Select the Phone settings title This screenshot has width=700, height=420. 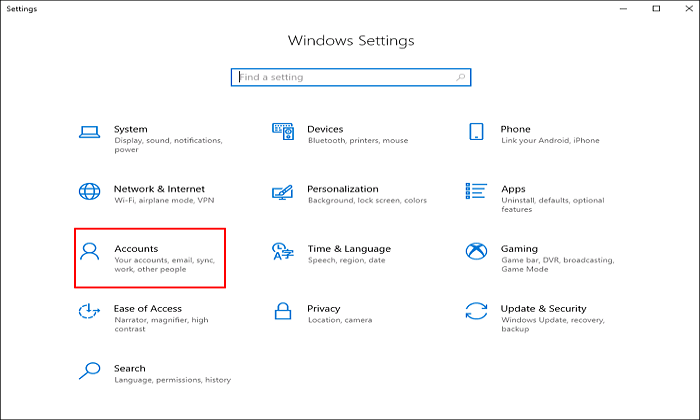(x=515, y=129)
